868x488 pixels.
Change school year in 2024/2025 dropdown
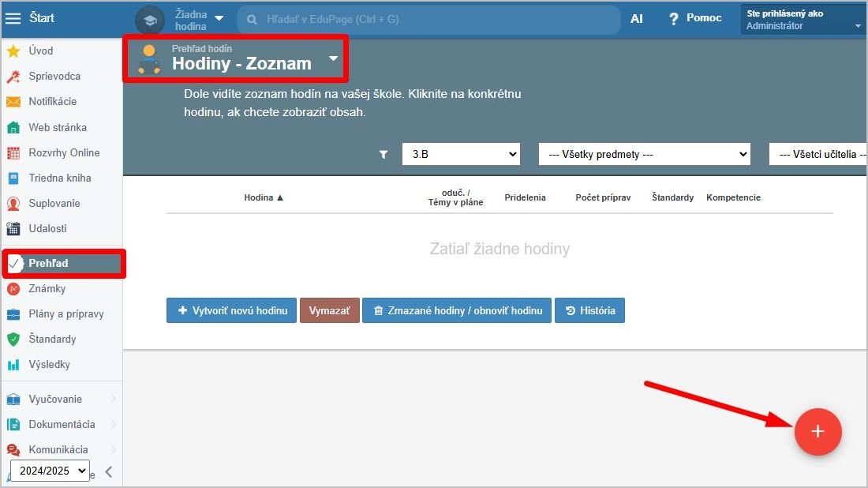click(50, 471)
